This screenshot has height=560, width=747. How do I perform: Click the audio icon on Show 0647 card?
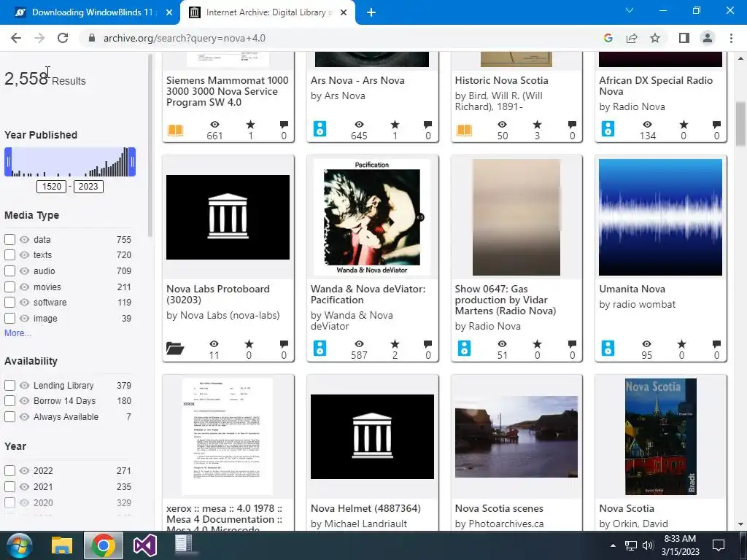click(x=464, y=348)
